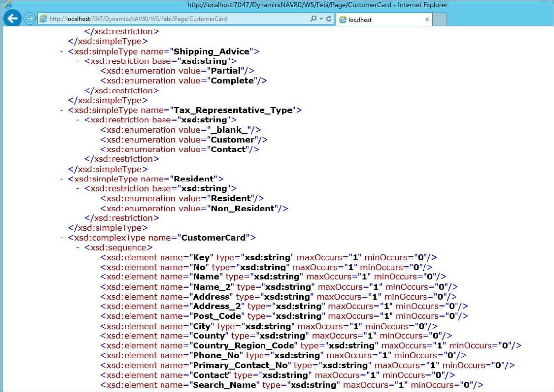Collapse the restriction node under Shipping_Advice
This screenshot has width=554, height=392.
(x=78, y=61)
